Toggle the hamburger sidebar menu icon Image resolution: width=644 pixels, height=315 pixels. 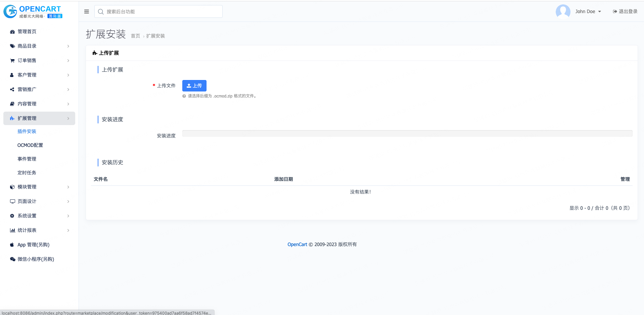(x=87, y=11)
